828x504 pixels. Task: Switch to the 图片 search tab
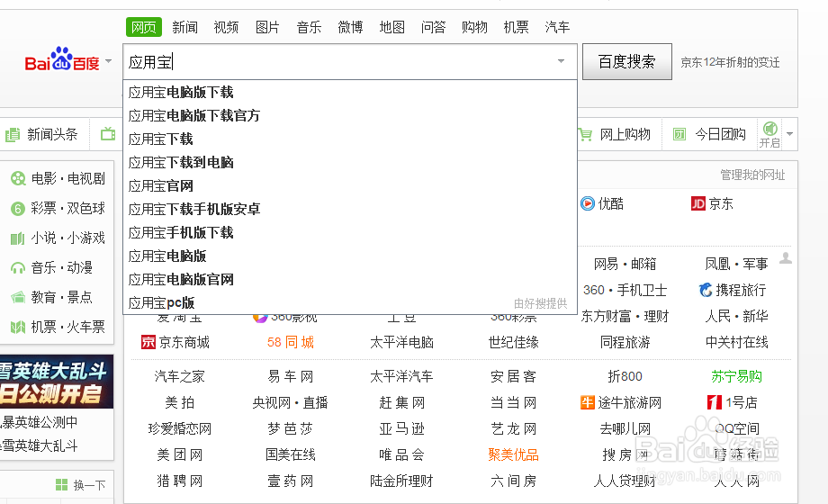(267, 27)
